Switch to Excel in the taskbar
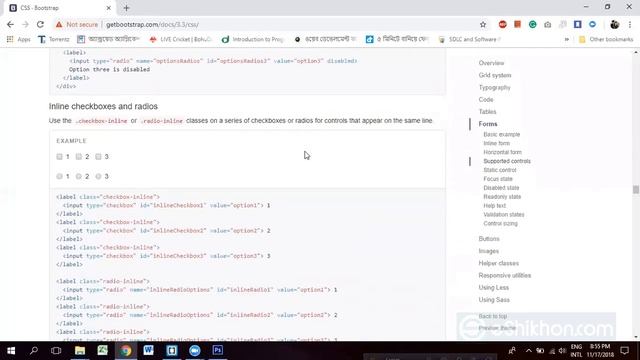The height and width of the screenshot is (360, 640). click(x=102, y=351)
